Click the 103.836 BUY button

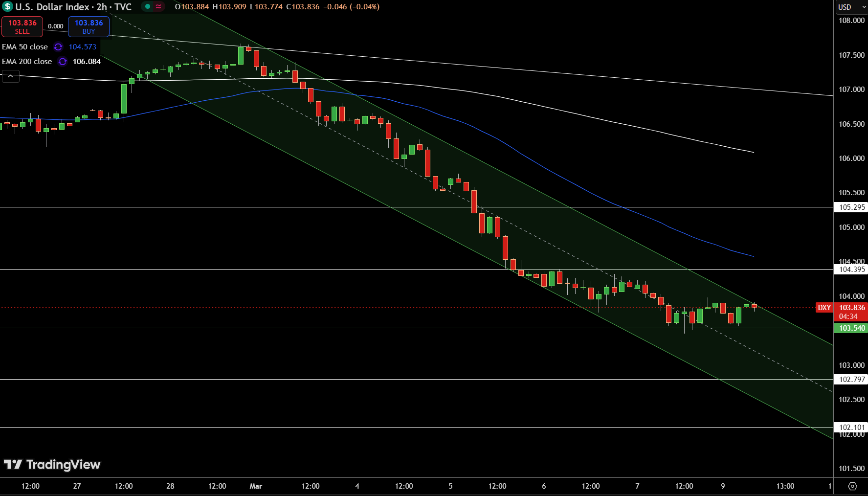[89, 27]
